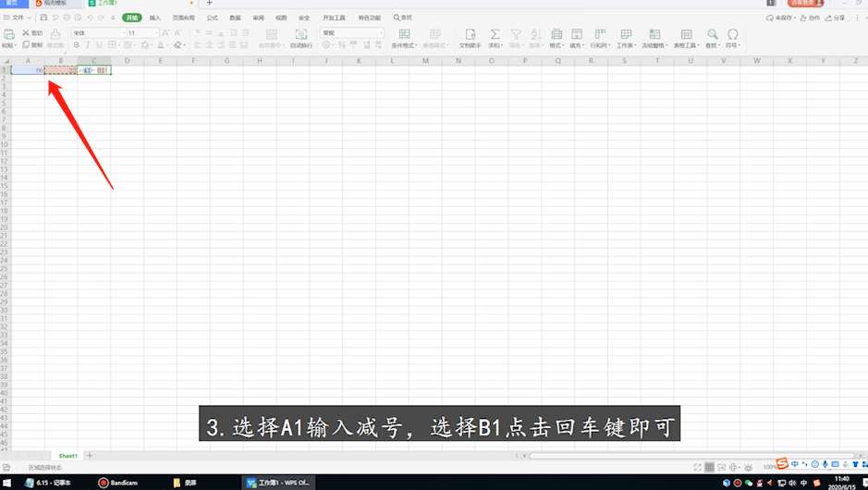Image resolution: width=868 pixels, height=490 pixels.
Task: Open the Bandicam taskbar item
Action: (x=118, y=483)
